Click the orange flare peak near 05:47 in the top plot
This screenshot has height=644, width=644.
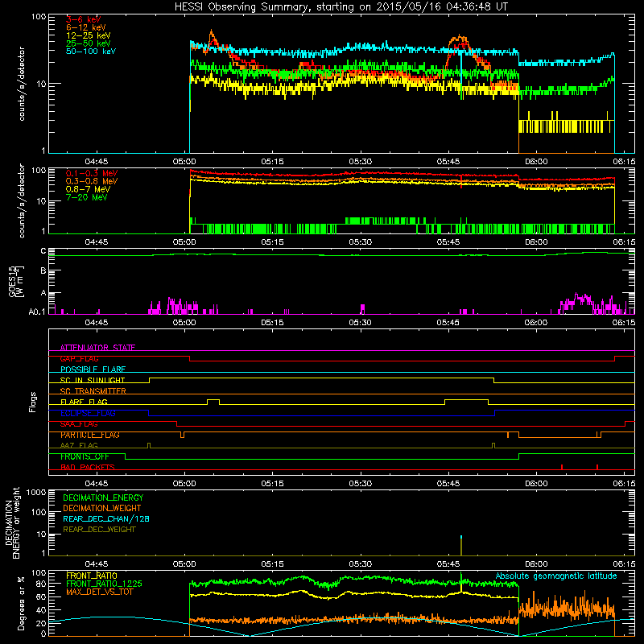[x=460, y=39]
